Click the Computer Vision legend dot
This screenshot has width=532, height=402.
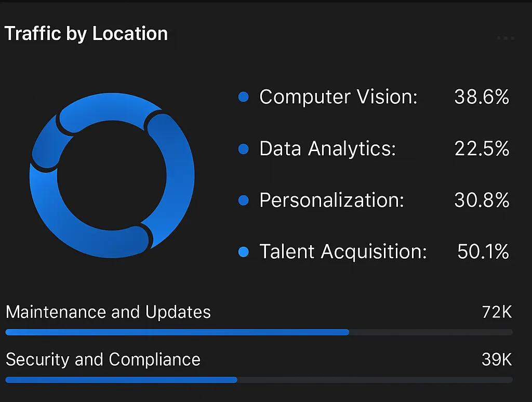(x=243, y=97)
